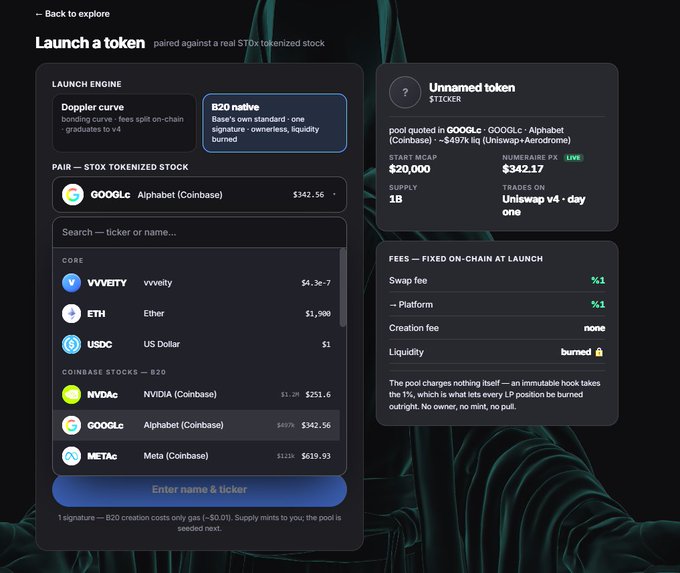
Task: Click the Enter name & ticker button
Action: click(199, 490)
